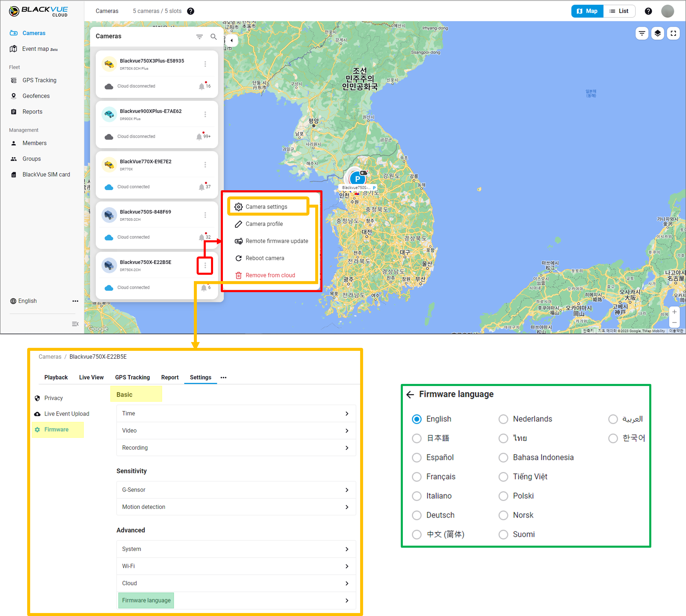Open the map filter icon
686x616 pixels.
pyautogui.click(x=642, y=33)
